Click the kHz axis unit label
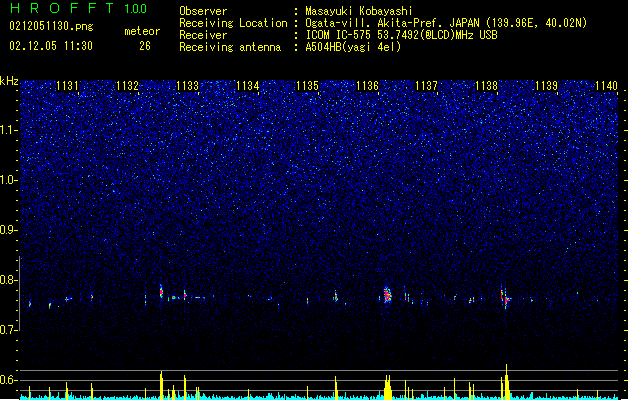 [x=9, y=81]
